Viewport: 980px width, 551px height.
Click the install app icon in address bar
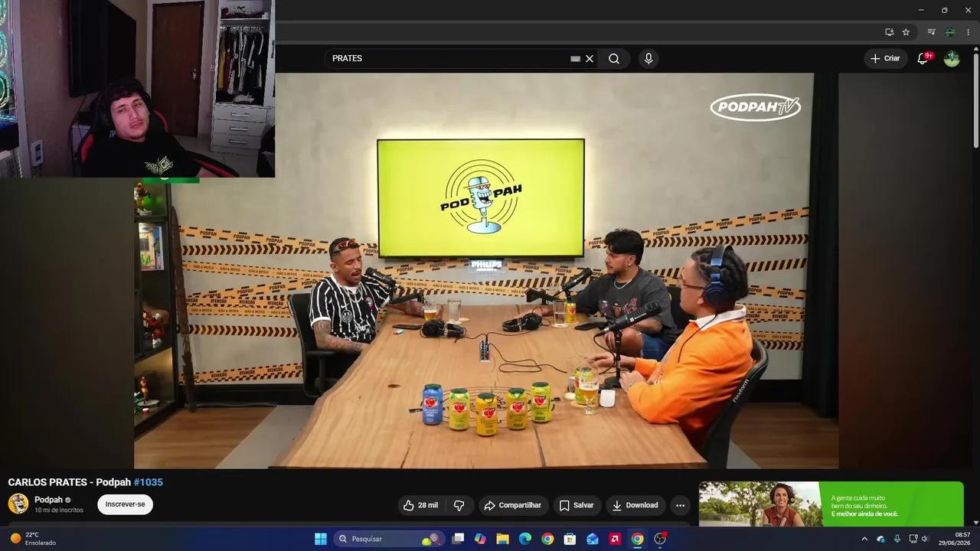click(889, 32)
